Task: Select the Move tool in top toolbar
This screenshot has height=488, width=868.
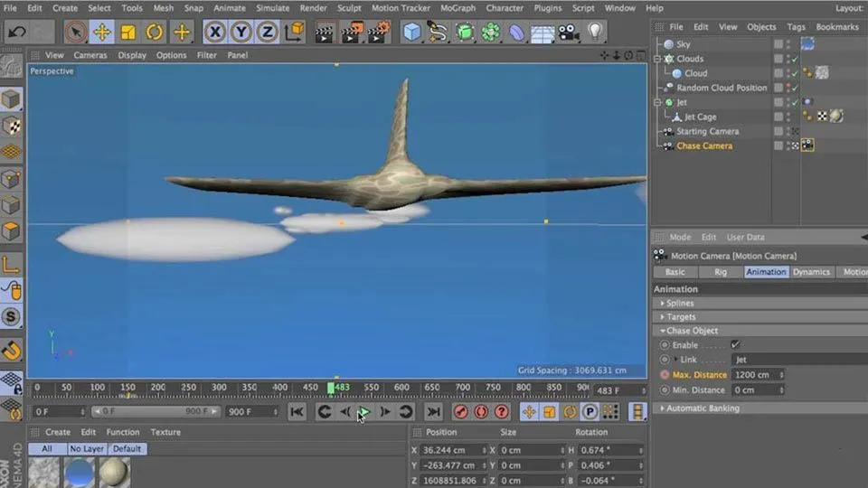Action: pyautogui.click(x=102, y=33)
